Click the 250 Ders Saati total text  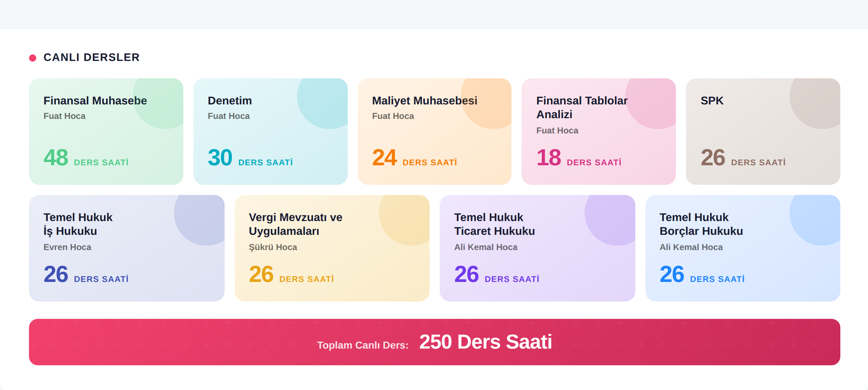tap(485, 342)
